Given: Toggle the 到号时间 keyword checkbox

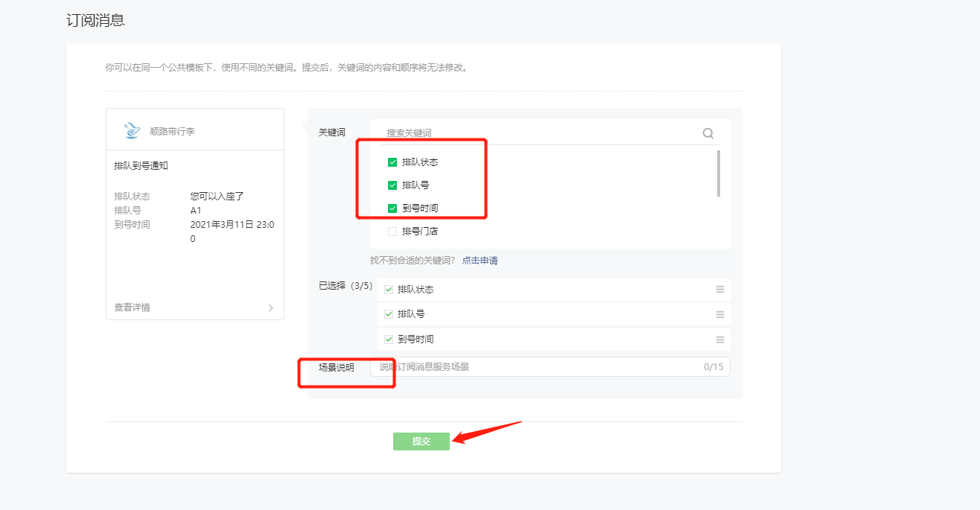Looking at the screenshot, I should [392, 208].
